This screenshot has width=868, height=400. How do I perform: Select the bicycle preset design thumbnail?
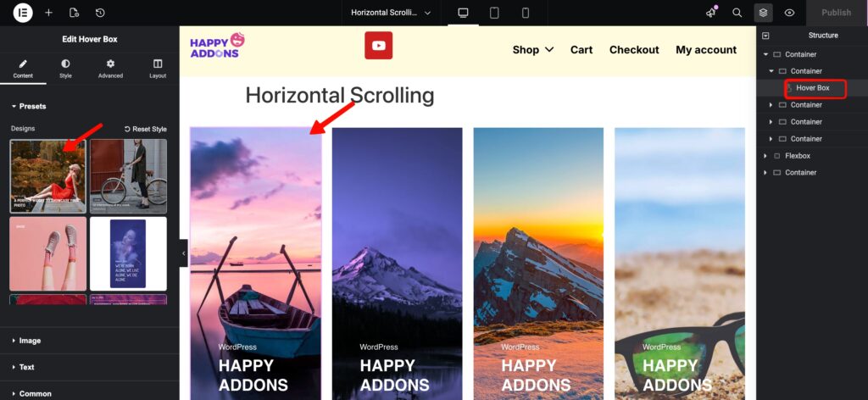point(128,175)
